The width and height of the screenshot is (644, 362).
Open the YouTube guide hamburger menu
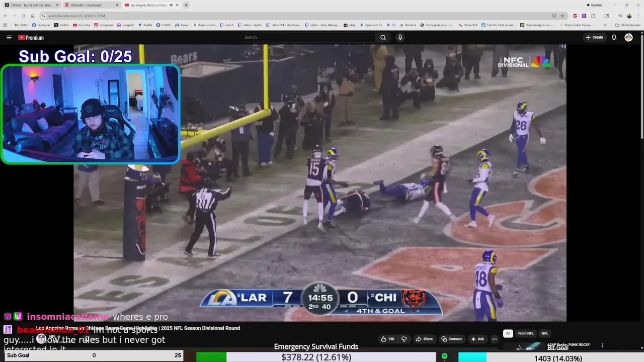click(x=9, y=37)
